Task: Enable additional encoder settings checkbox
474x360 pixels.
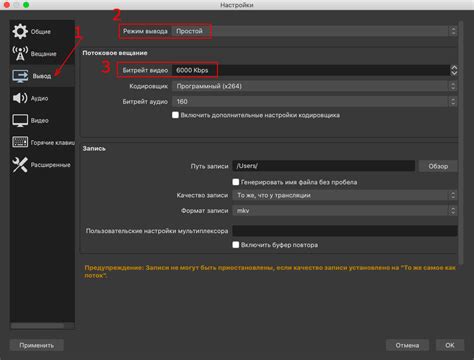Action: tap(175, 115)
